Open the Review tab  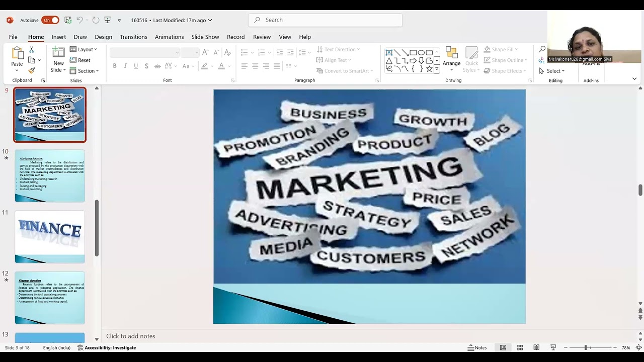pos(262,37)
